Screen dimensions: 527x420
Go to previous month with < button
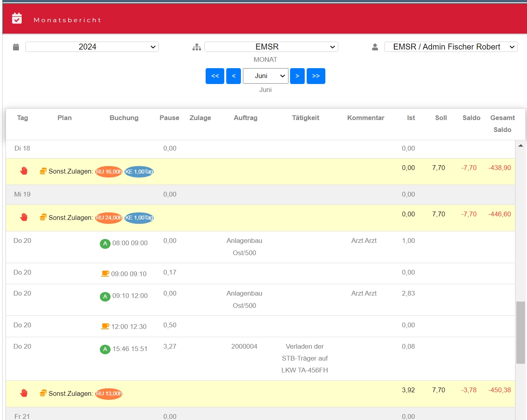click(x=233, y=76)
